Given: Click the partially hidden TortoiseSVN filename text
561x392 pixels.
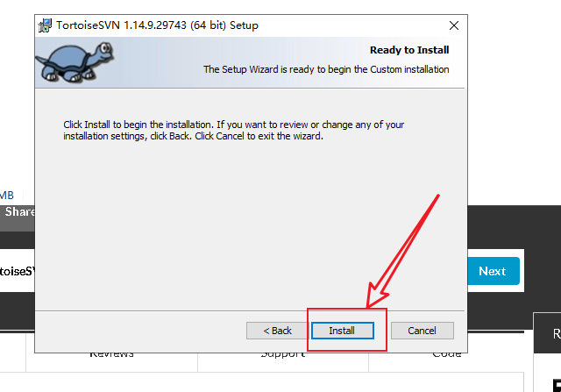Looking at the screenshot, I should click(x=17, y=271).
